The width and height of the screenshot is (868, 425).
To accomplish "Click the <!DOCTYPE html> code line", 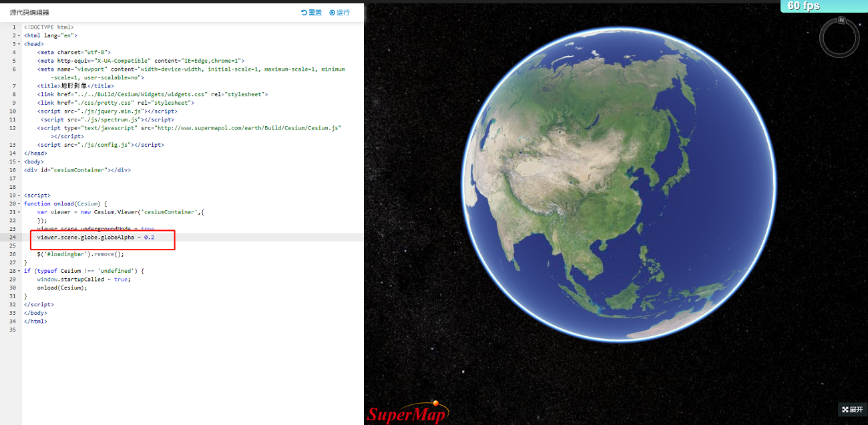I will point(49,27).
